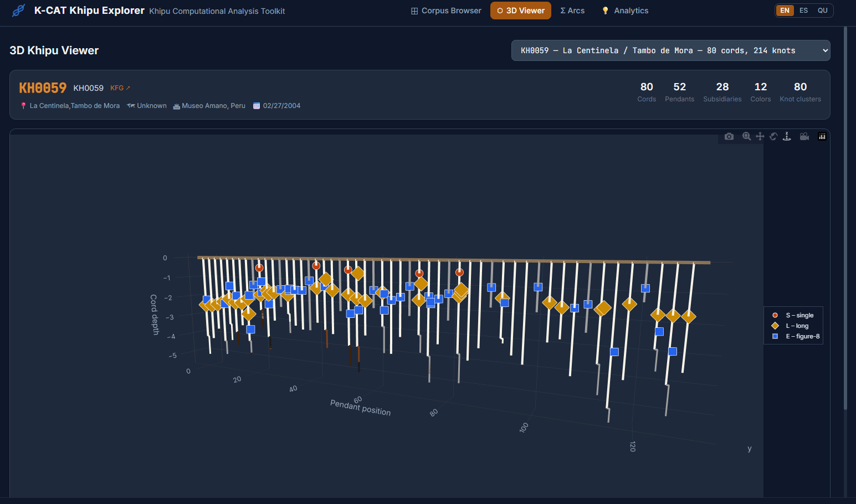Switch language to ES
Screen dimensions: 856x504
(x=803, y=11)
